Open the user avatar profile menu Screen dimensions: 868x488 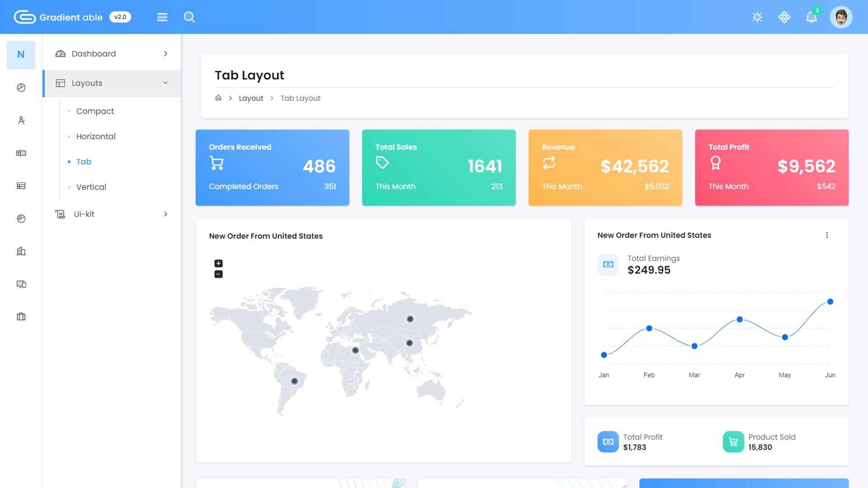pyautogui.click(x=841, y=17)
